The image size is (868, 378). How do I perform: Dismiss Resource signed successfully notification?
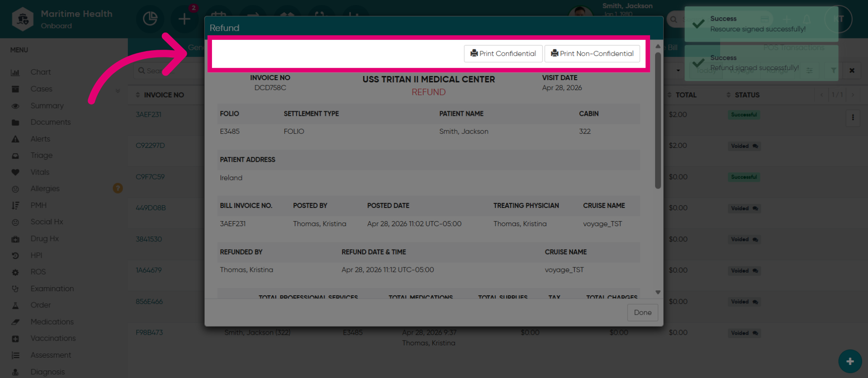click(x=761, y=24)
